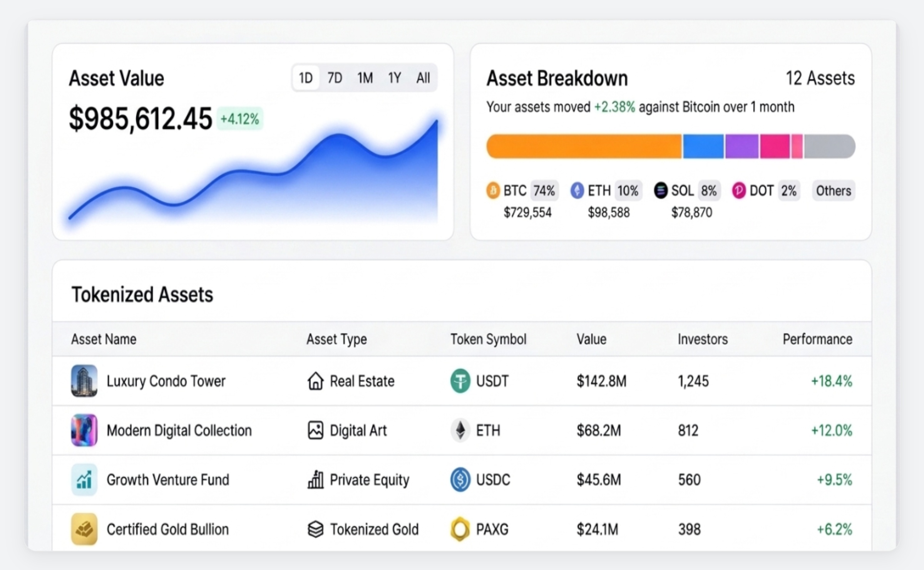Click the ETH 10% percentage badge
The height and width of the screenshot is (570, 924).
point(628,191)
